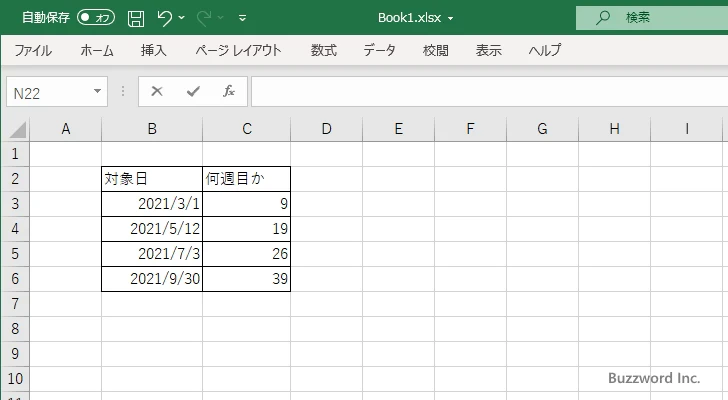Select row 5 header
This screenshot has height=400, width=728.
click(15, 254)
